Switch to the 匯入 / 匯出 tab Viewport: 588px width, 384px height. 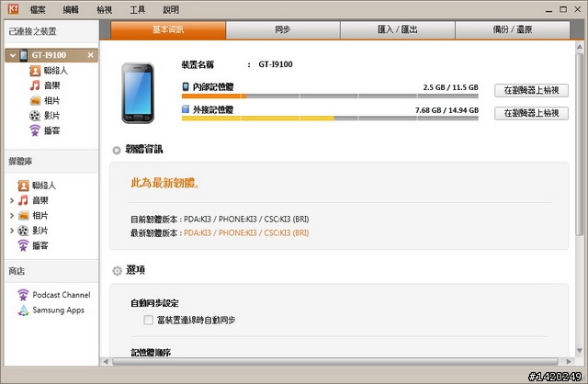click(x=398, y=29)
